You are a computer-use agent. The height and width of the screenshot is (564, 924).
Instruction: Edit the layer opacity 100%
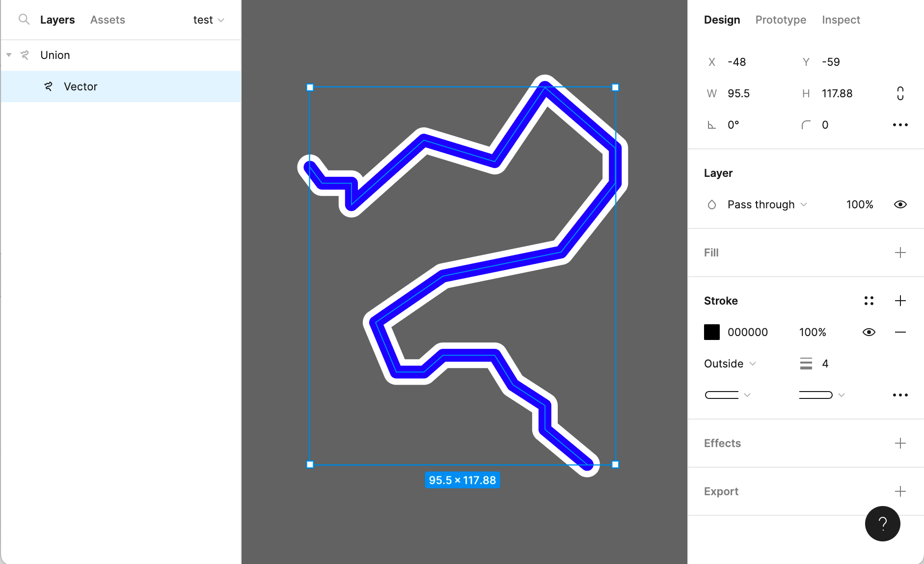[x=860, y=204]
